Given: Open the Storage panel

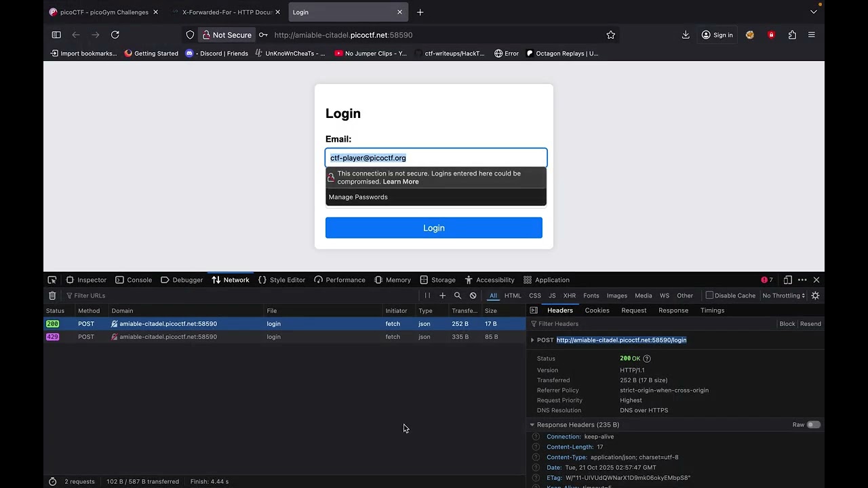Looking at the screenshot, I should tap(437, 280).
